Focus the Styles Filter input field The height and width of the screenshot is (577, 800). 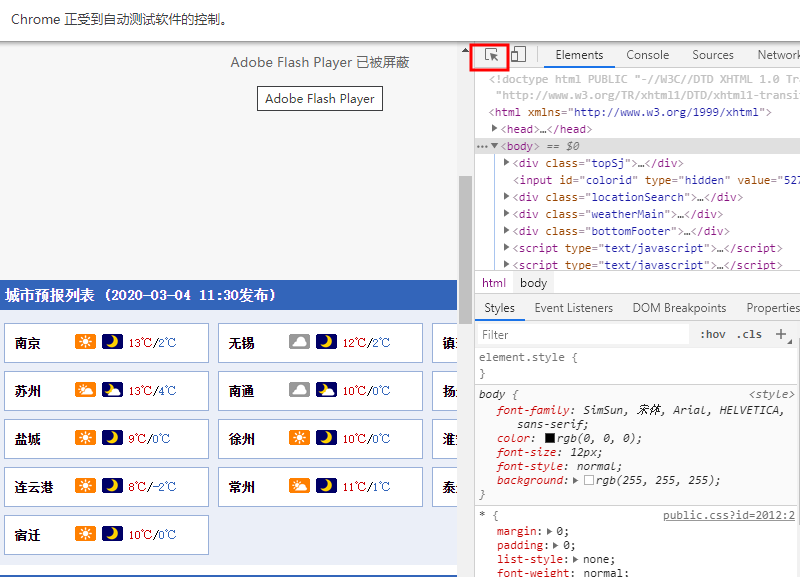(583, 335)
